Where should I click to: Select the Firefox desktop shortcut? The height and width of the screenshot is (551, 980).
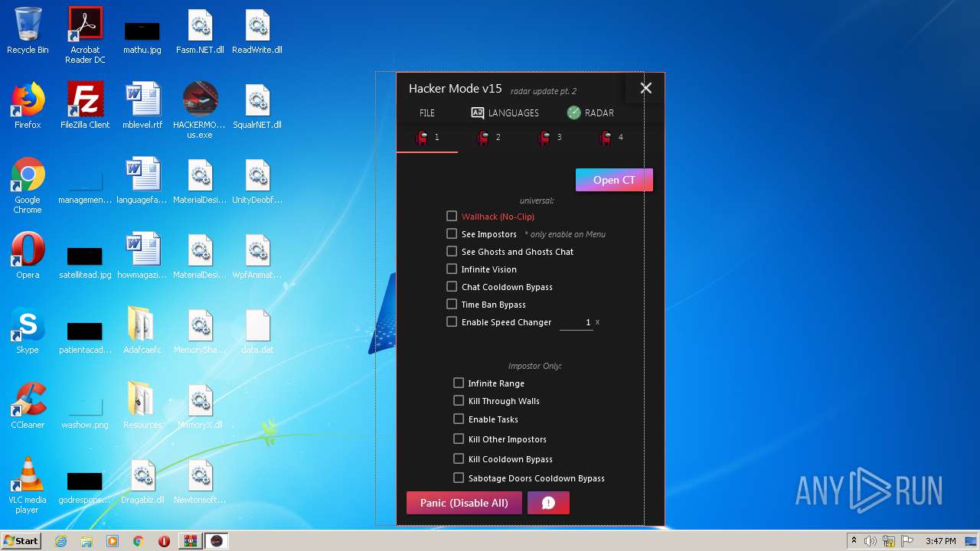click(x=28, y=106)
